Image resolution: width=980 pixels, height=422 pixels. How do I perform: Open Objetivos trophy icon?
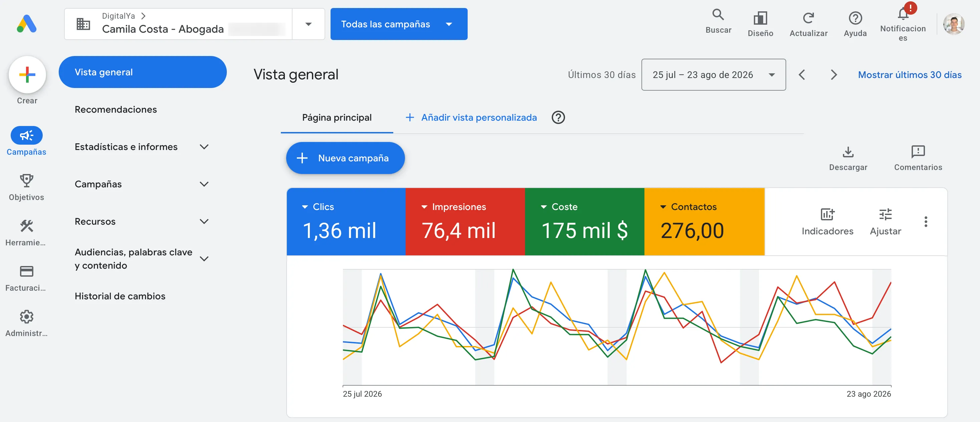[26, 180]
